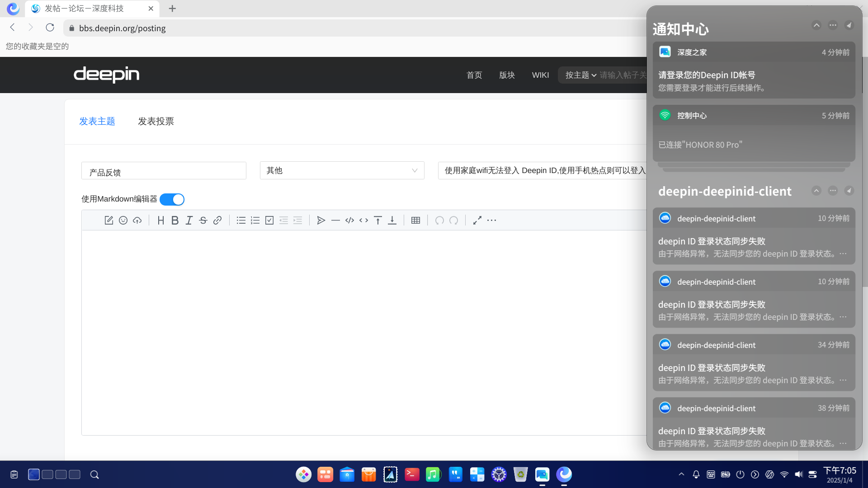
Task: Expand the hidden system tray arrow
Action: (x=681, y=474)
